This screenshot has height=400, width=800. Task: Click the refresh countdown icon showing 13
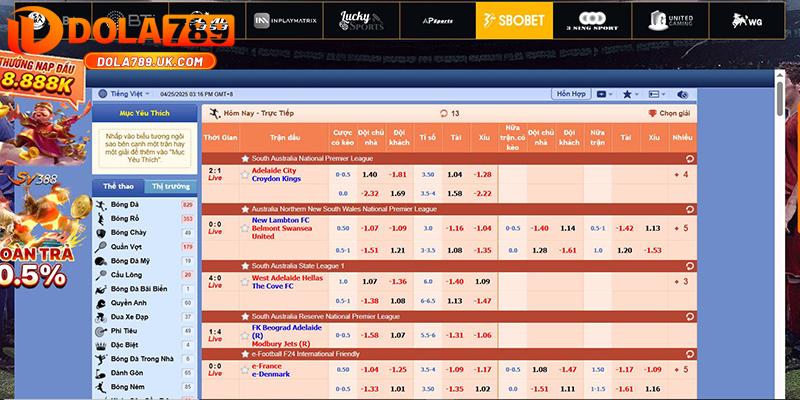(443, 113)
